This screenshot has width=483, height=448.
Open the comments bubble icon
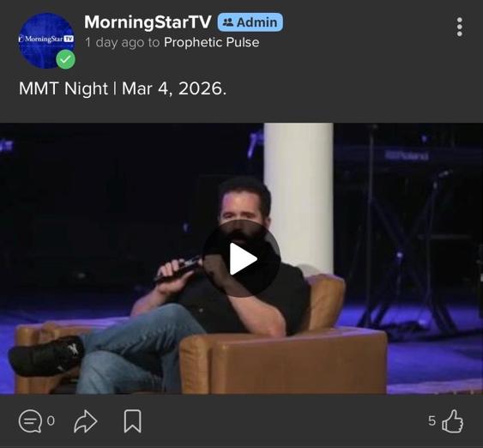(x=30, y=421)
